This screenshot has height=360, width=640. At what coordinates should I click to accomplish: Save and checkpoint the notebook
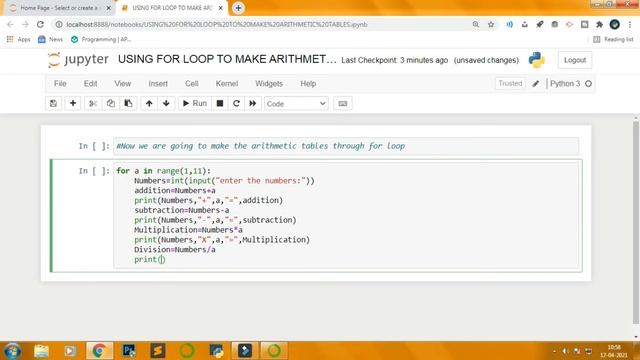(x=53, y=104)
